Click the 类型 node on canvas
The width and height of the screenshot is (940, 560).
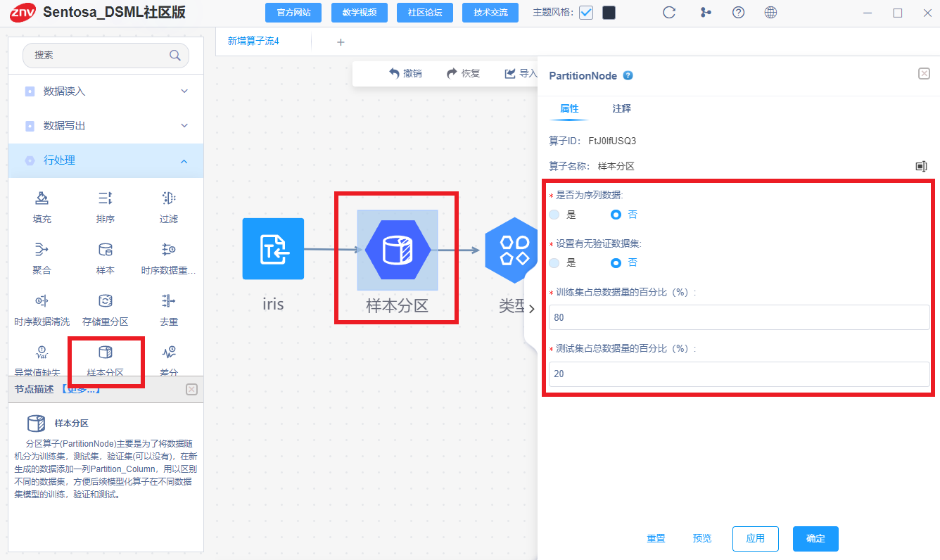point(513,250)
